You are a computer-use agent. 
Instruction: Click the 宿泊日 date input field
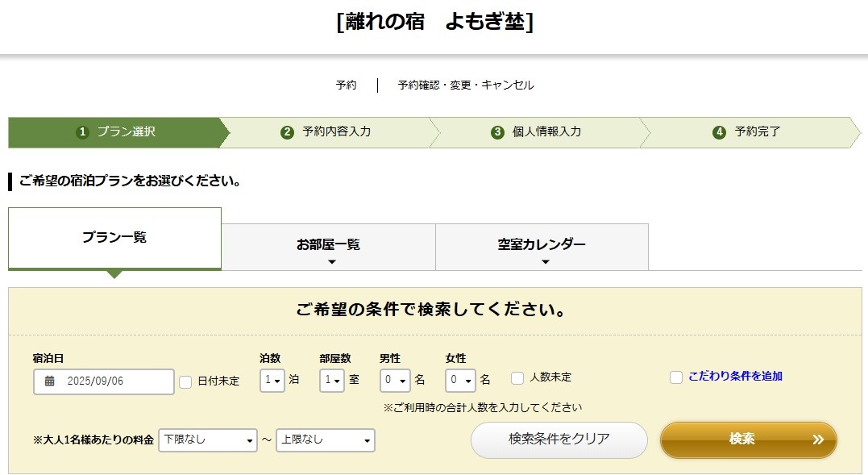(113, 381)
